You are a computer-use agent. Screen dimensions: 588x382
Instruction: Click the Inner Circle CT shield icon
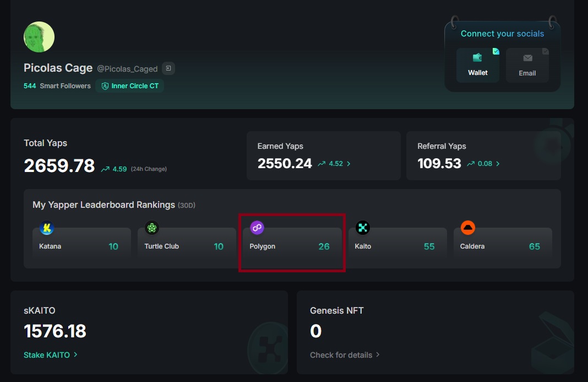click(105, 86)
